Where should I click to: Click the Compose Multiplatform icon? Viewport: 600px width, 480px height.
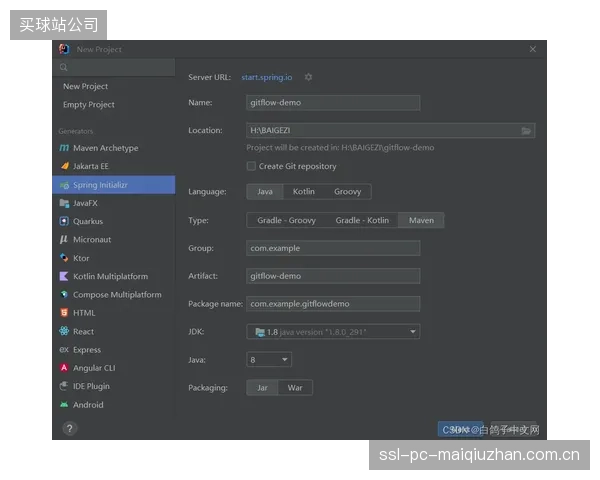pyautogui.click(x=64, y=294)
